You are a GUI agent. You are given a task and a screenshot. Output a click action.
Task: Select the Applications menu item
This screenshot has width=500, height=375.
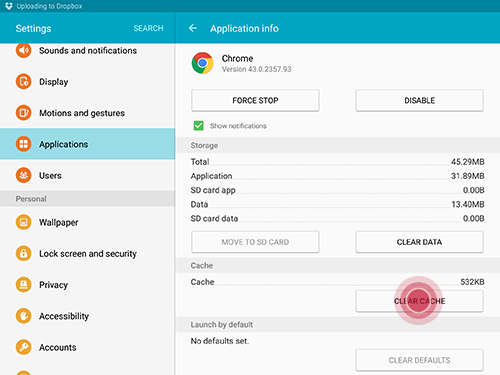[87, 144]
